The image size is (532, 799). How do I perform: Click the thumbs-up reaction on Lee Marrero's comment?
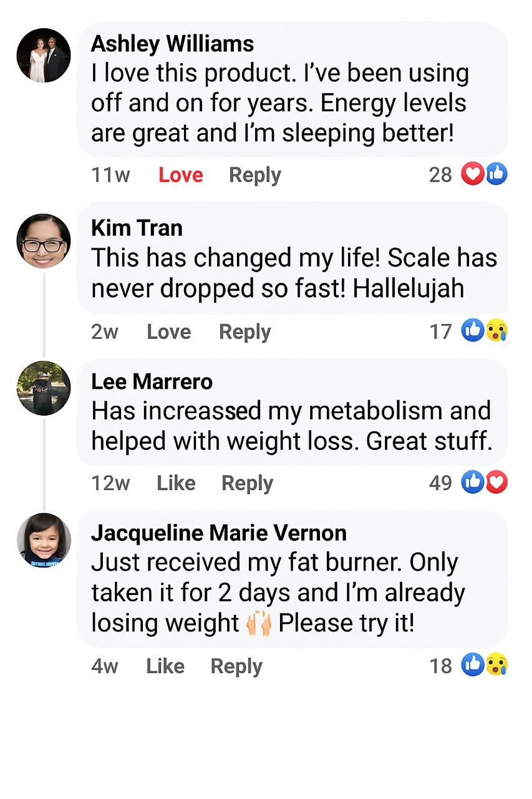coord(473,482)
